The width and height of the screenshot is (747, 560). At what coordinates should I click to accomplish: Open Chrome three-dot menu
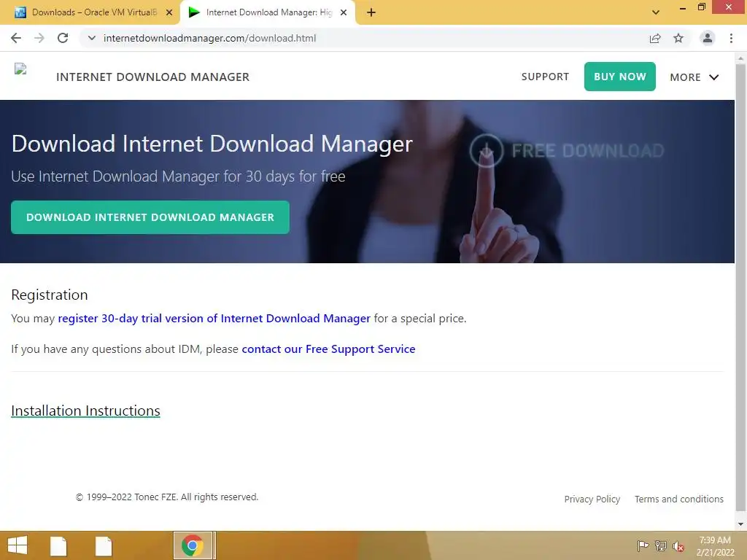coord(731,38)
